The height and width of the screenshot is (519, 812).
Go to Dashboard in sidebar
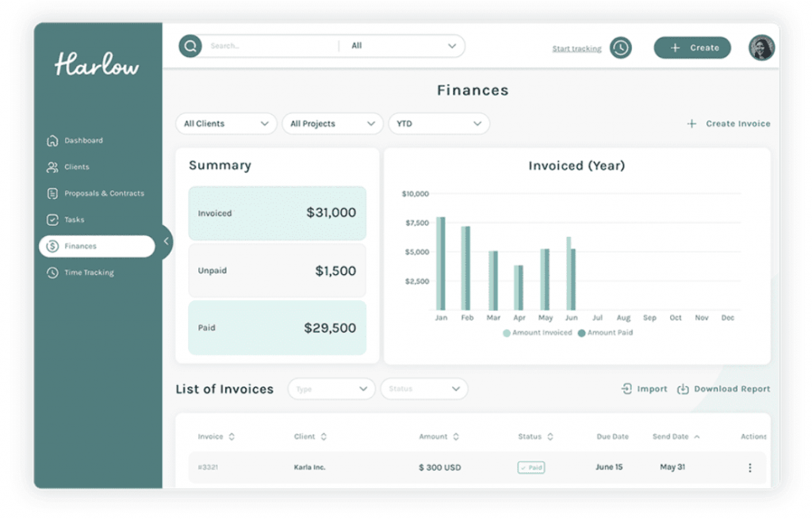(x=83, y=141)
